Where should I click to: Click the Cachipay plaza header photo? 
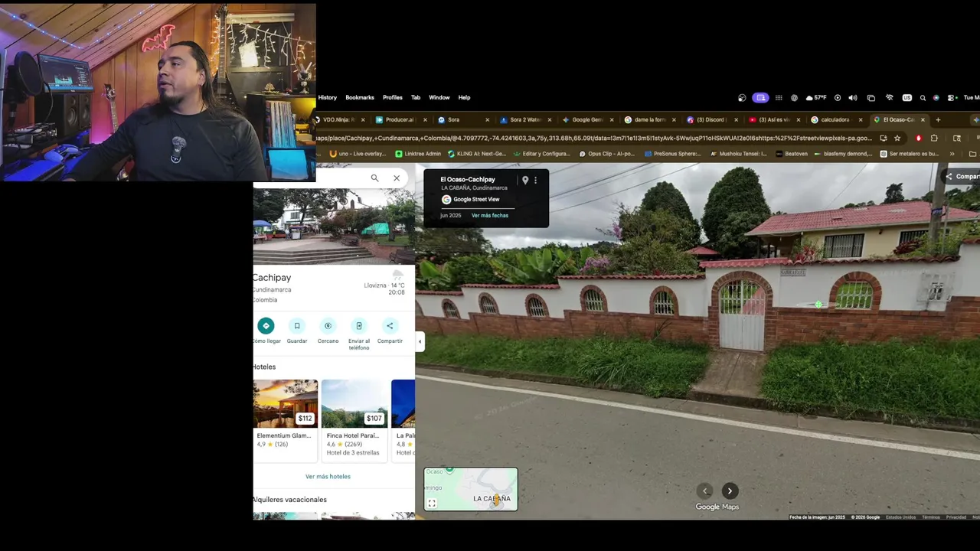[334, 227]
